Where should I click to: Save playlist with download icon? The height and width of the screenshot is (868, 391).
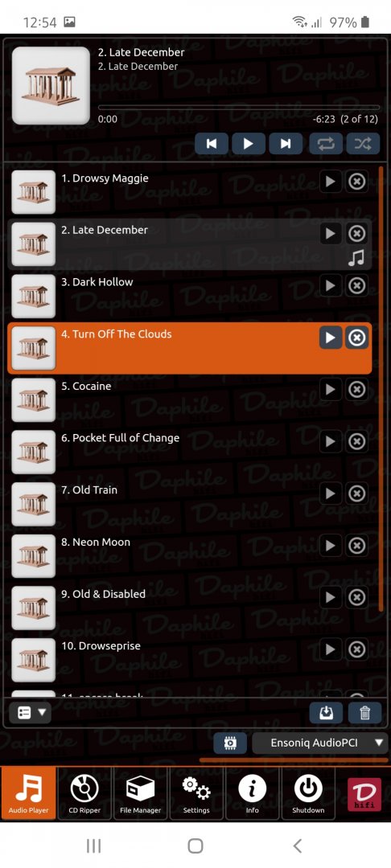(x=326, y=712)
